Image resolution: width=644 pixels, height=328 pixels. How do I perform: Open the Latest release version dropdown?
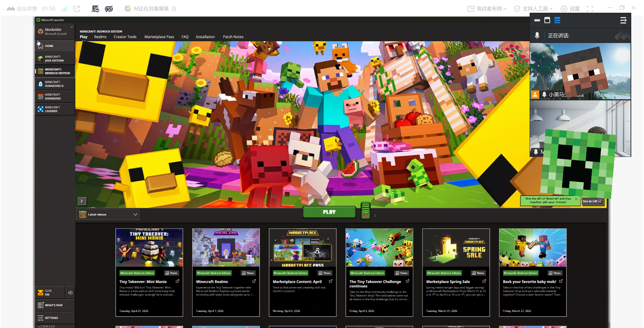point(108,215)
